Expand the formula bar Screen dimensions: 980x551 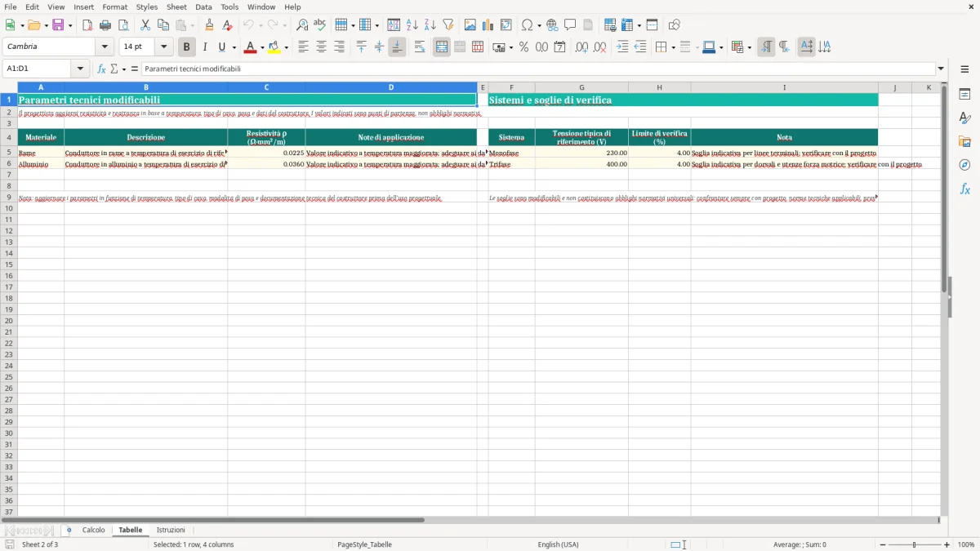[941, 69]
